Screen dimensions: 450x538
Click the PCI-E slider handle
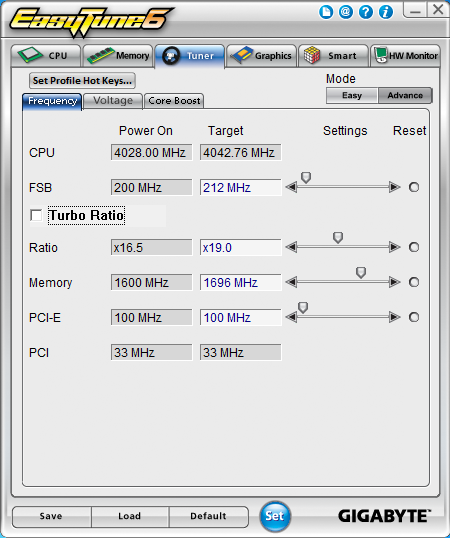pyautogui.click(x=303, y=307)
